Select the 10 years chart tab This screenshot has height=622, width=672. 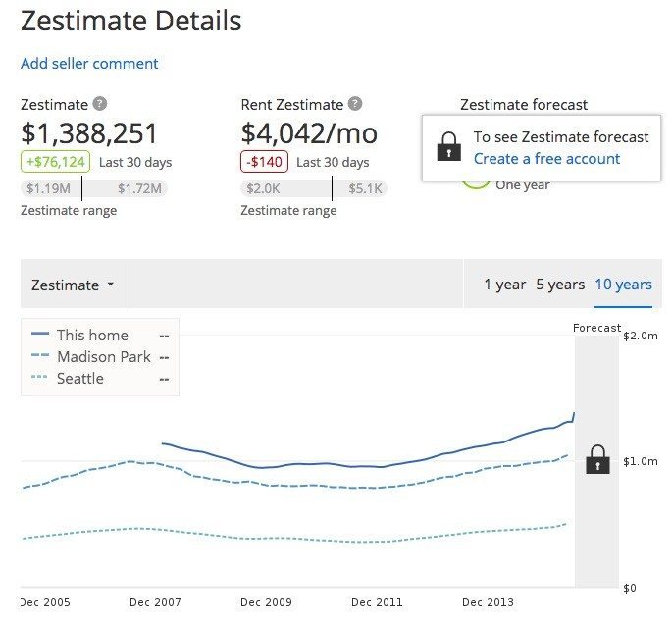[x=623, y=285]
